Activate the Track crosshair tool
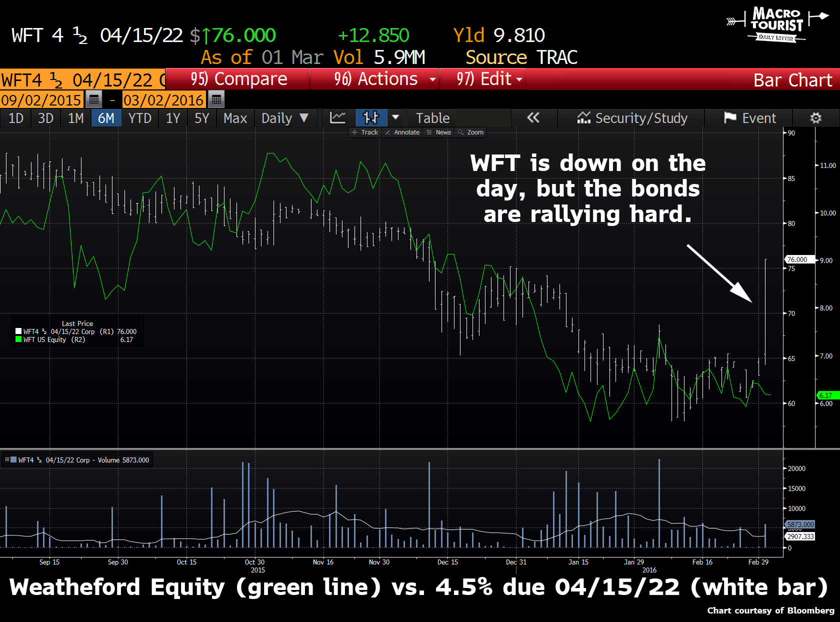The image size is (840, 622). pyautogui.click(x=365, y=132)
